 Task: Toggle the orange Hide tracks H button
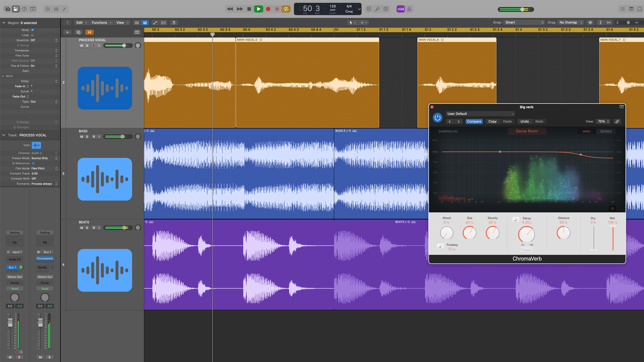(x=89, y=32)
